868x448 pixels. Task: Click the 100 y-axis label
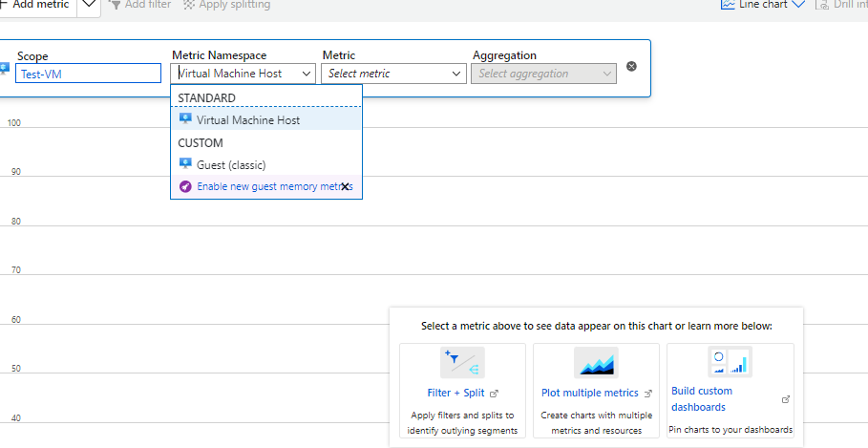tap(13, 123)
